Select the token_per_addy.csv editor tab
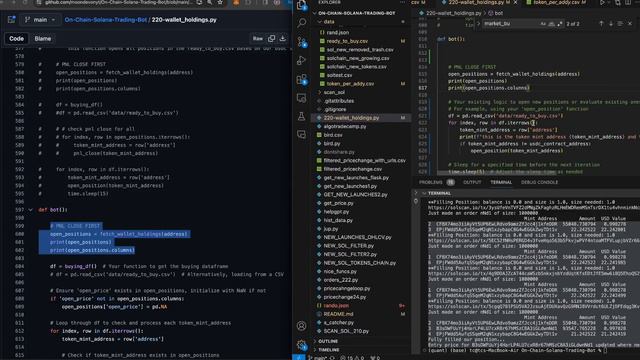The width and height of the screenshot is (640, 360). pyautogui.click(x=555, y=2)
